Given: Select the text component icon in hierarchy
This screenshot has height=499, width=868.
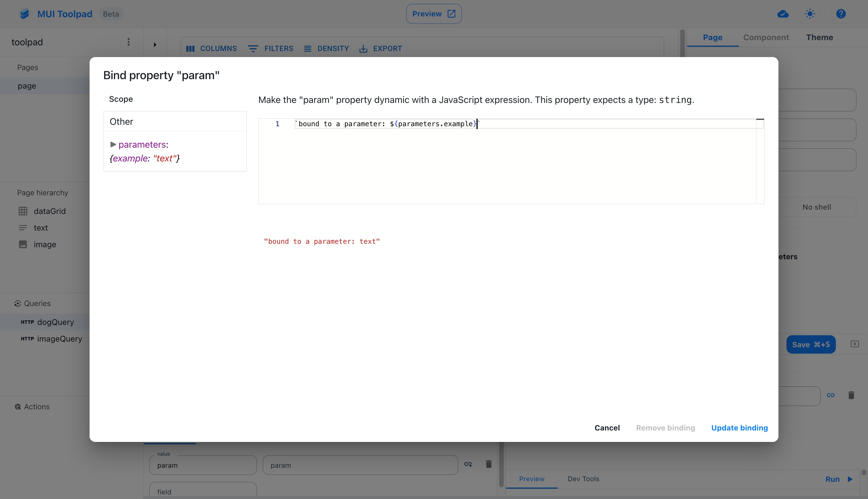Looking at the screenshot, I should click(x=23, y=228).
